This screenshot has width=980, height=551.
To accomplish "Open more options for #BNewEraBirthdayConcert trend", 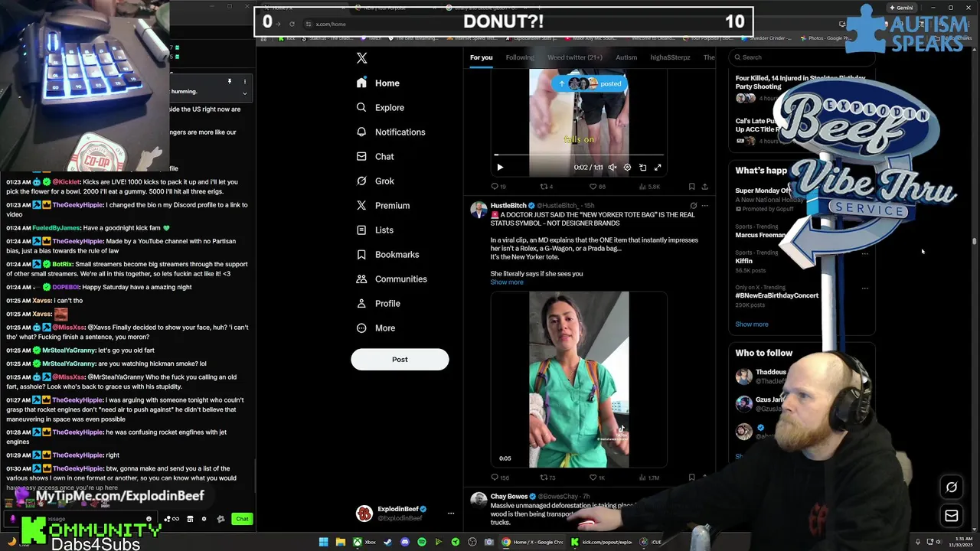I will click(x=864, y=289).
